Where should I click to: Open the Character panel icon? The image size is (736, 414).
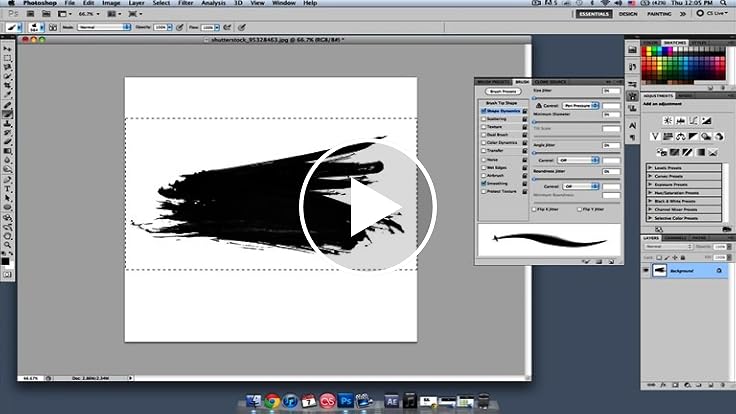click(632, 125)
